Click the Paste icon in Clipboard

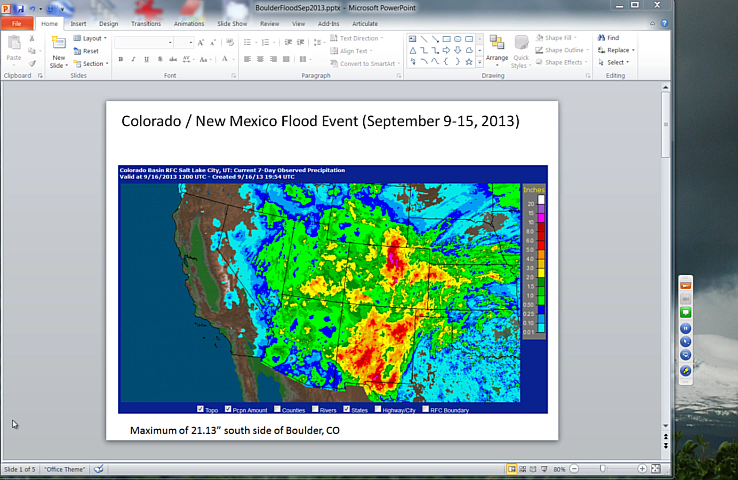14,50
